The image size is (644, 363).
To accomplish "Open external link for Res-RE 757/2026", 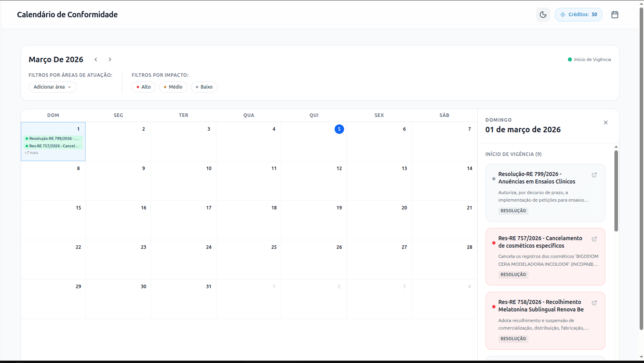I will 594,239.
